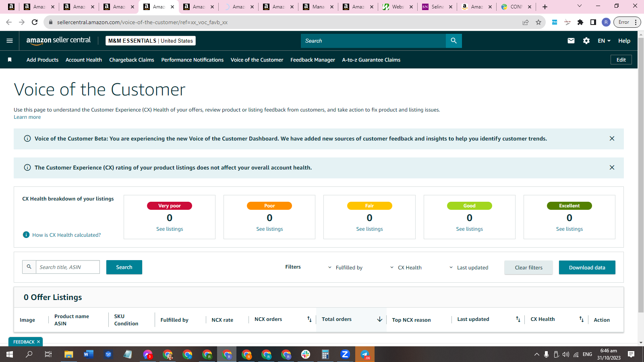Expand the Last updated filter dropdown
This screenshot has width=644, height=362.
[469, 267]
